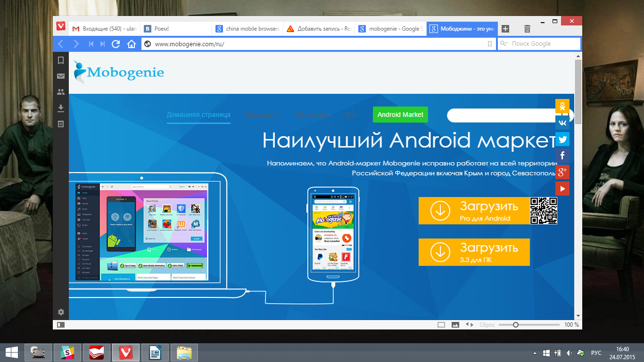
Task: Open Домашняя страница menu link
Action: click(x=198, y=115)
